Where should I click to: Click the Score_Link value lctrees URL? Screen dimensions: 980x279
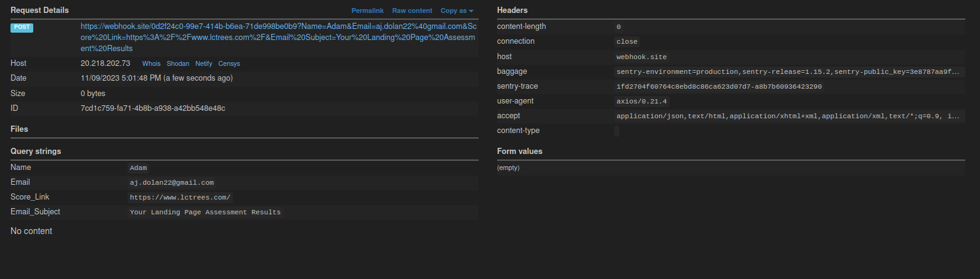(180, 197)
